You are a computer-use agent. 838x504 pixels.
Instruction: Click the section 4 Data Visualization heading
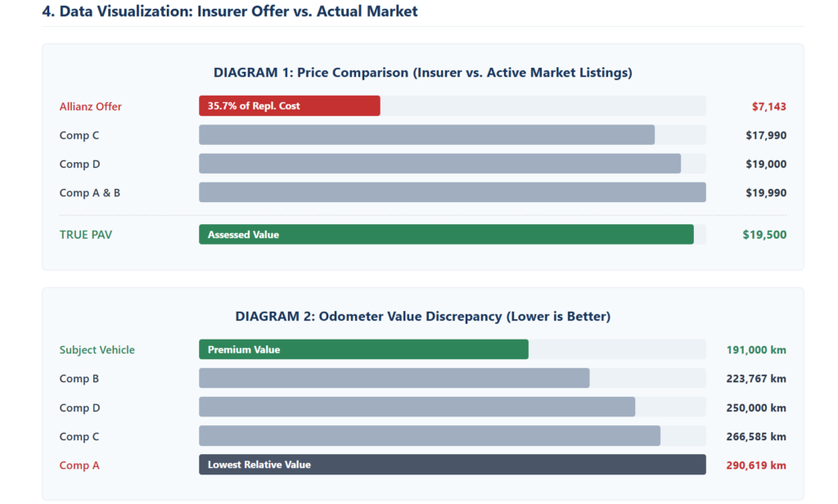[x=230, y=11]
